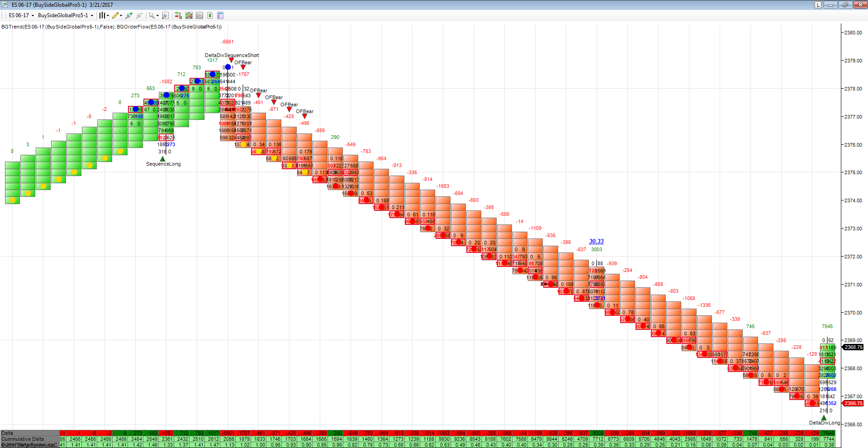Open the data box magnifier icon
The width and height of the screenshot is (868, 448).
click(165, 15)
